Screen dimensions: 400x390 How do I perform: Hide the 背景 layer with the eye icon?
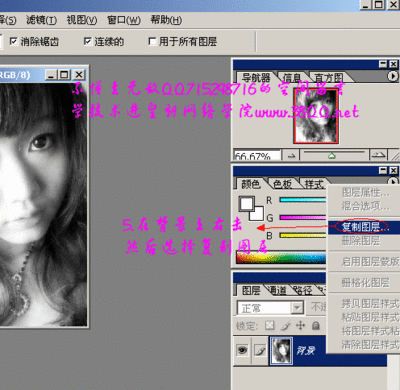point(242,350)
